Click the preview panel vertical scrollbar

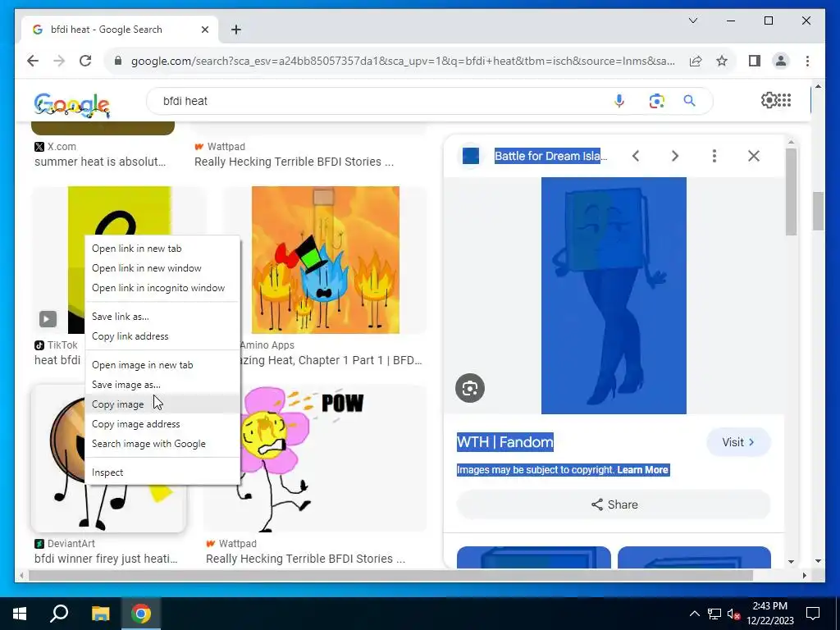pyautogui.click(x=792, y=192)
